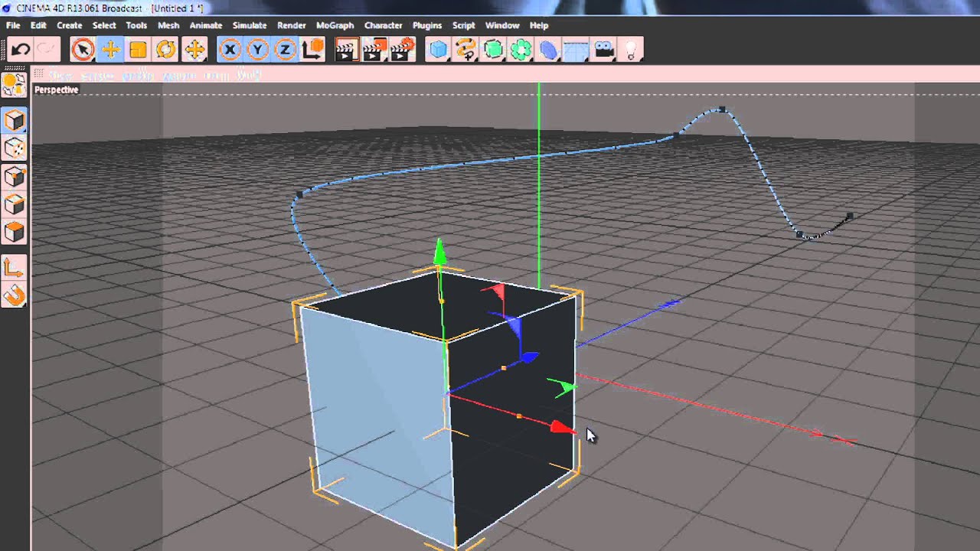Add a Camera object
Image resolution: width=980 pixels, height=551 pixels.
603,51
